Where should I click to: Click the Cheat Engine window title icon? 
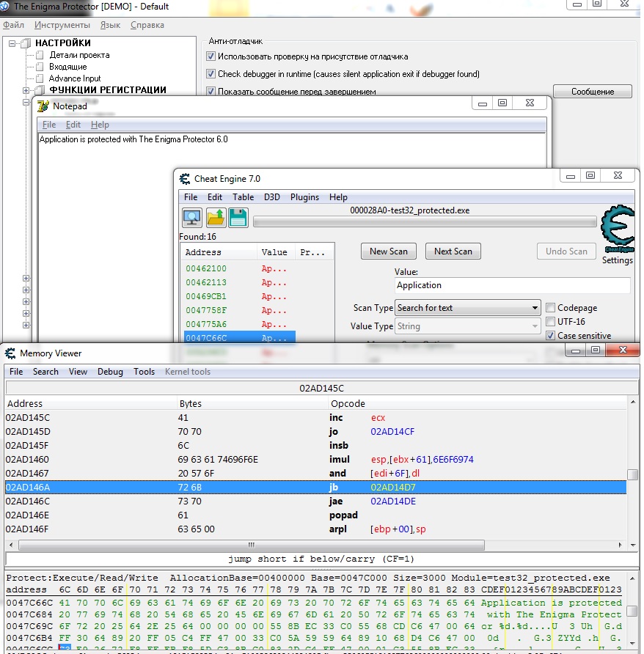click(185, 179)
